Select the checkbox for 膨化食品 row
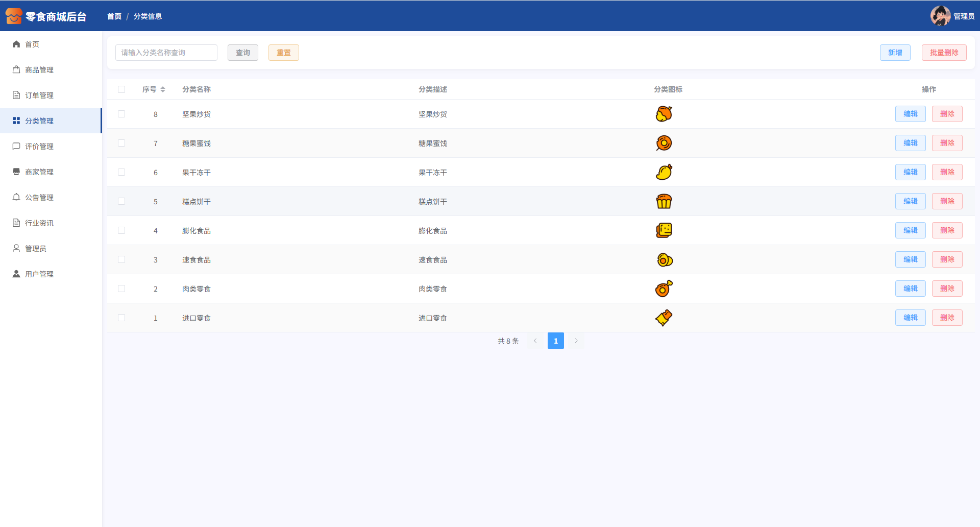The image size is (980, 527). point(121,230)
